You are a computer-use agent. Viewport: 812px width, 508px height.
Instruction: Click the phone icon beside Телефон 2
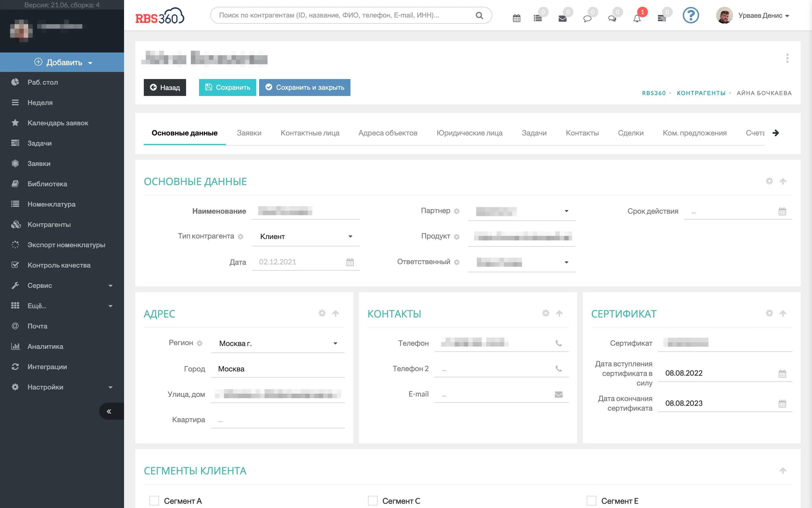[559, 369]
